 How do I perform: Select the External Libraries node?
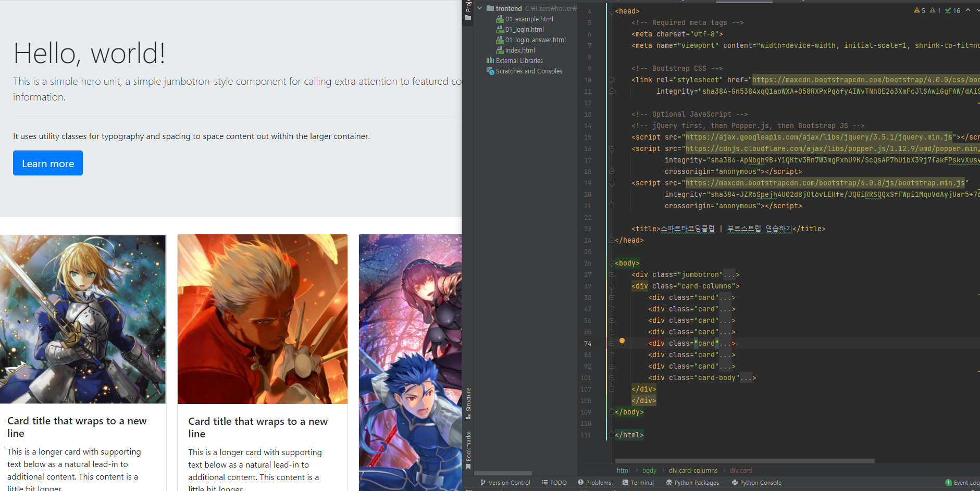(519, 60)
